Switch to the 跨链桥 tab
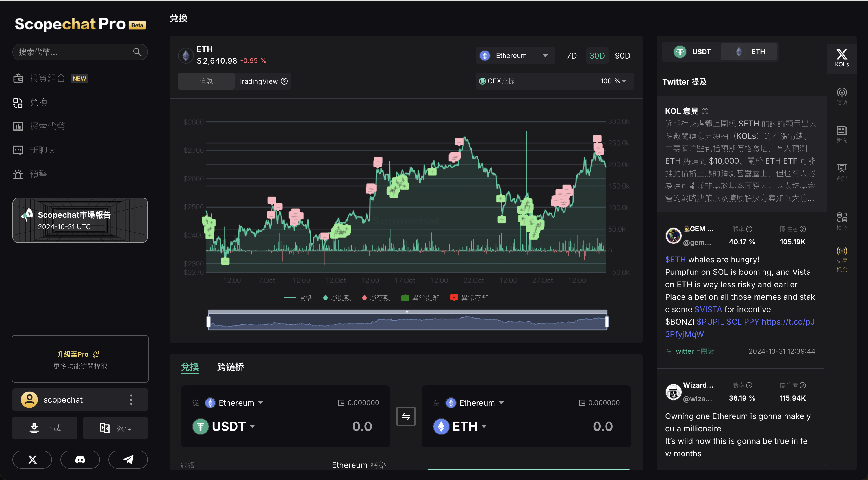 coord(230,367)
